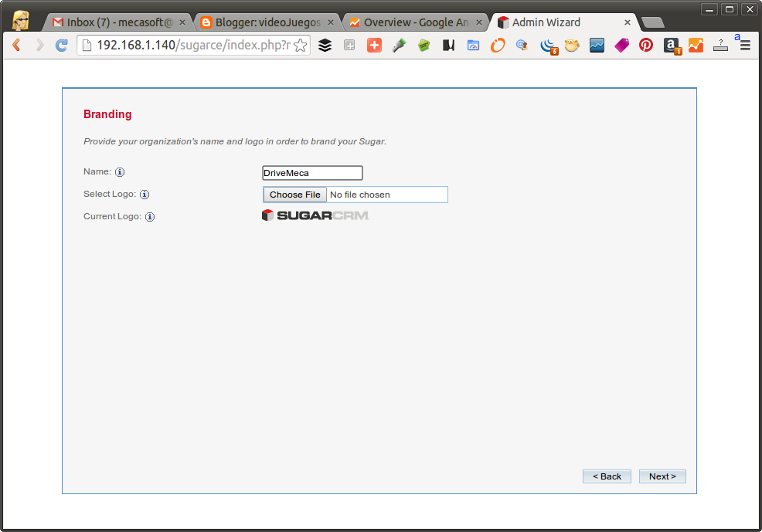
Task: Open the Select Logo info tooltip
Action: coord(145,194)
